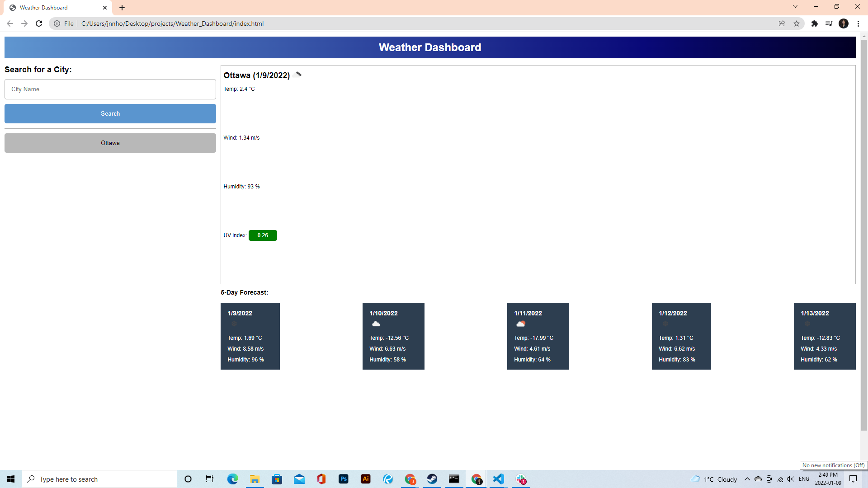This screenshot has height=488, width=868.
Task: Open the browser Extensions puzzle icon
Action: click(x=815, y=23)
